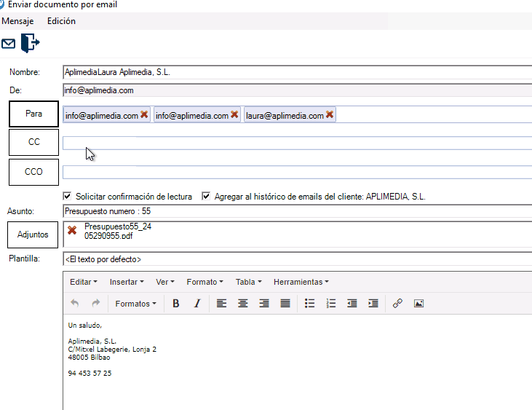Click the envelope send email icon
532x410 pixels.
[x=9, y=44]
